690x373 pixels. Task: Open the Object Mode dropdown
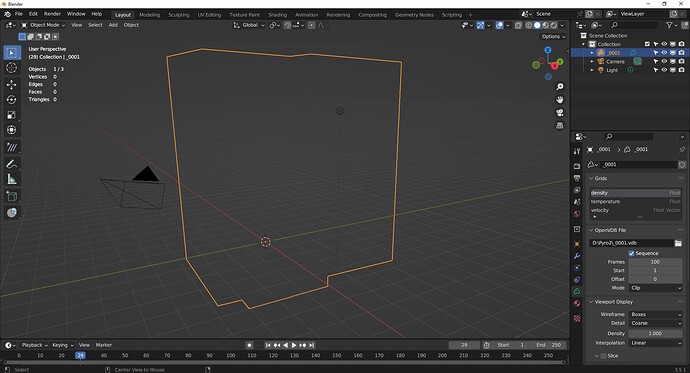43,25
